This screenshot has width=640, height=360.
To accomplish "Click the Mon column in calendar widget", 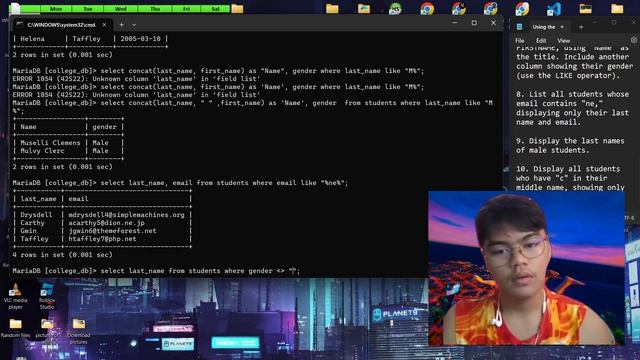I will tap(56, 9).
